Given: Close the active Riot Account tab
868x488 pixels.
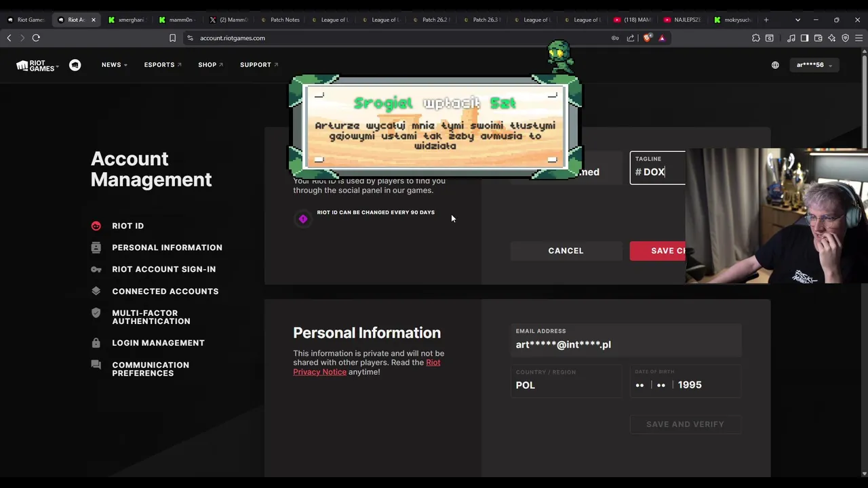Looking at the screenshot, I should [x=94, y=20].
